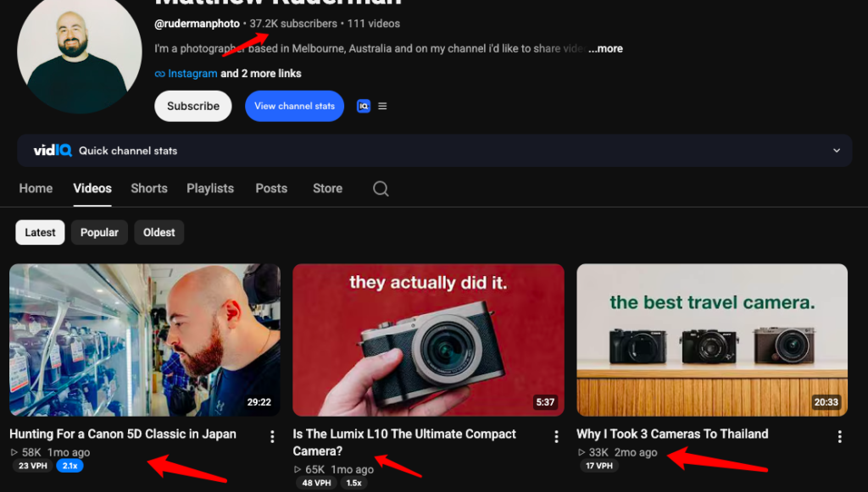Screen dimensions: 868x492
Task: Sort videos by Popular
Action: point(100,233)
